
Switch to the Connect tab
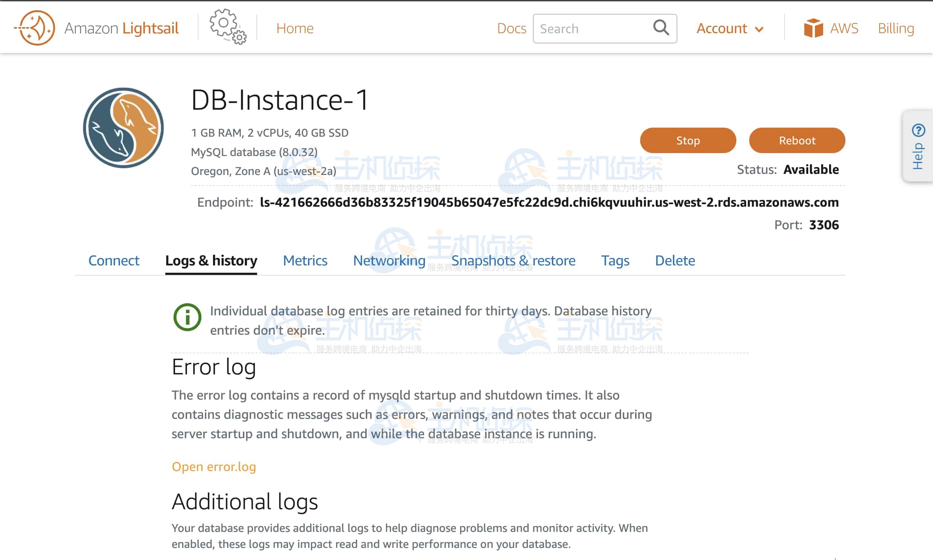click(x=113, y=260)
